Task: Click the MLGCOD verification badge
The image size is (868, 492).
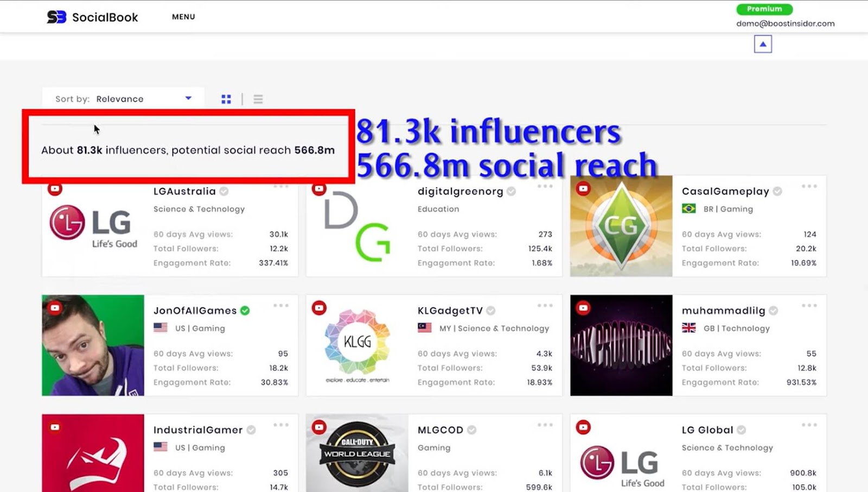Action: 472,430
